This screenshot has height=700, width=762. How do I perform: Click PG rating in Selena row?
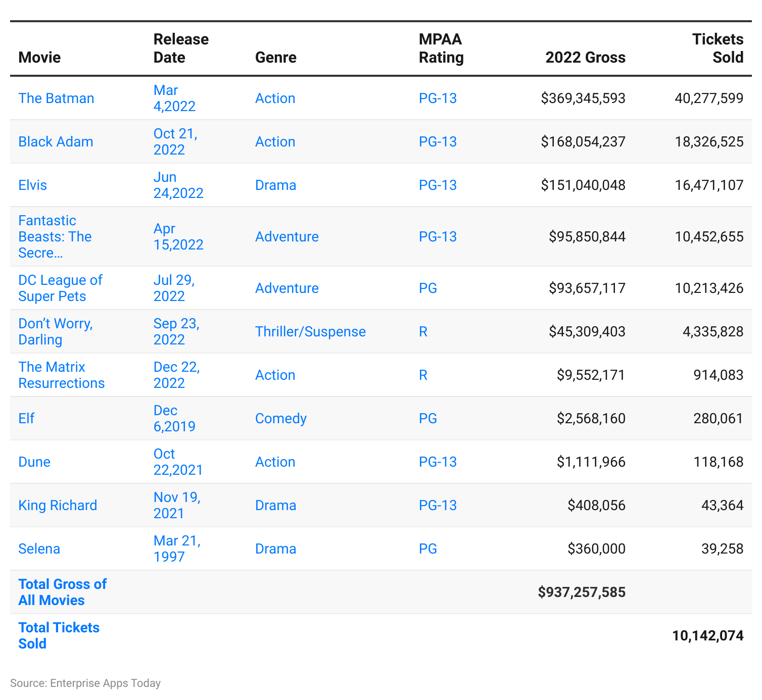point(428,548)
